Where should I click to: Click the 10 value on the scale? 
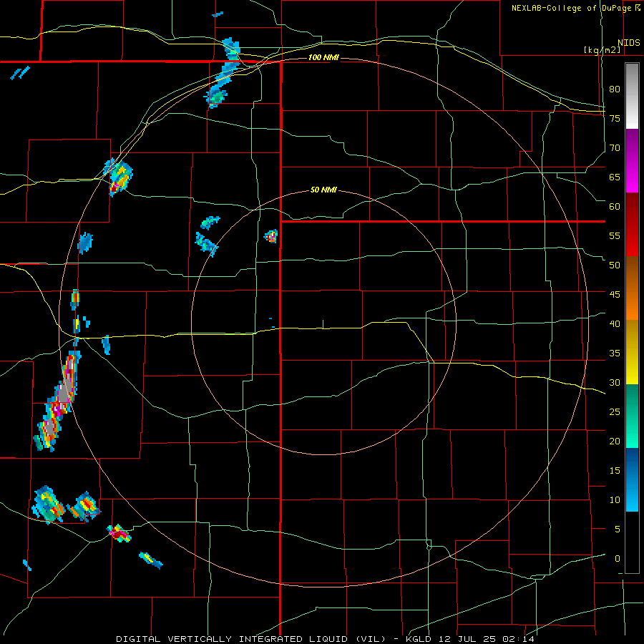tap(615, 500)
